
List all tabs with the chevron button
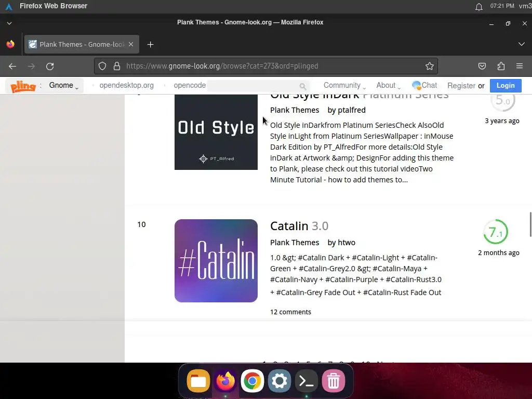[522, 44]
